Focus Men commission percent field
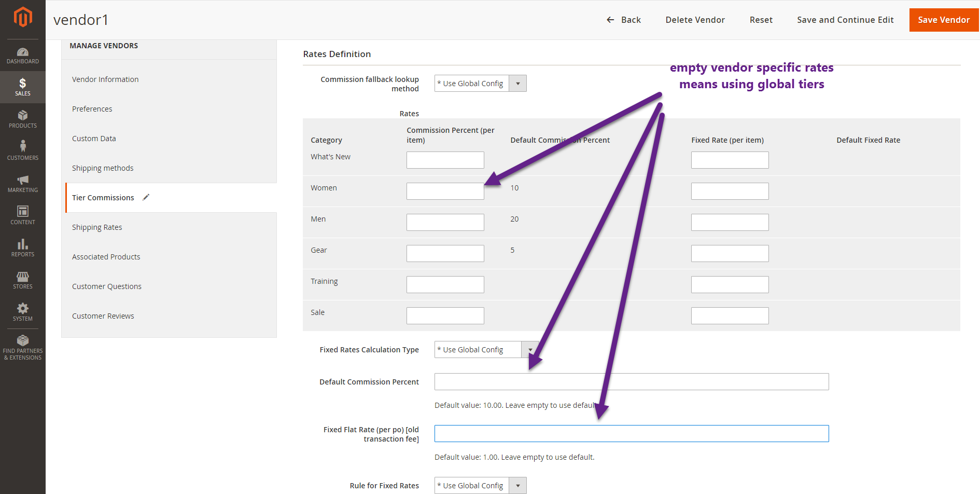Screen dimensions: 980x494 click(445, 222)
